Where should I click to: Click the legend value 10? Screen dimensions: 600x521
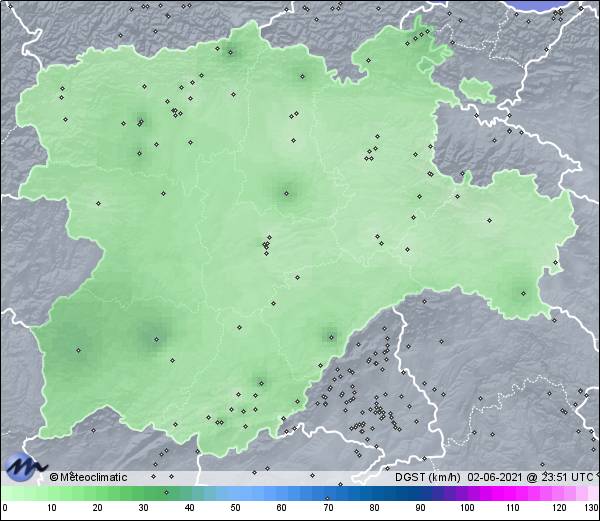tap(52, 508)
